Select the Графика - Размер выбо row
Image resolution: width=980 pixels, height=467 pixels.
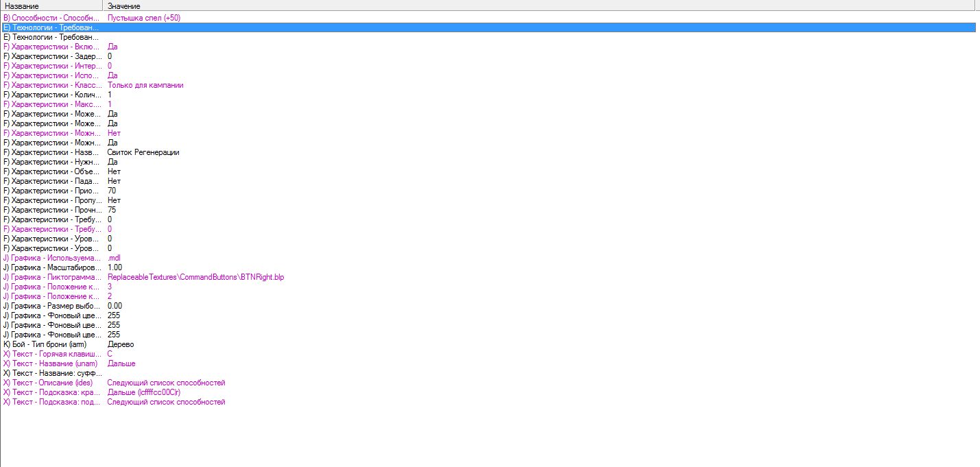point(488,306)
